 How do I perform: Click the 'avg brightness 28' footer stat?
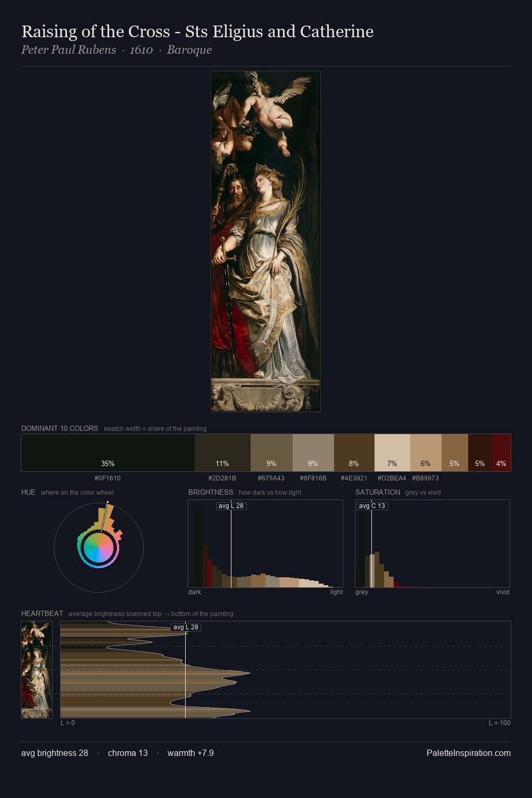(x=55, y=753)
